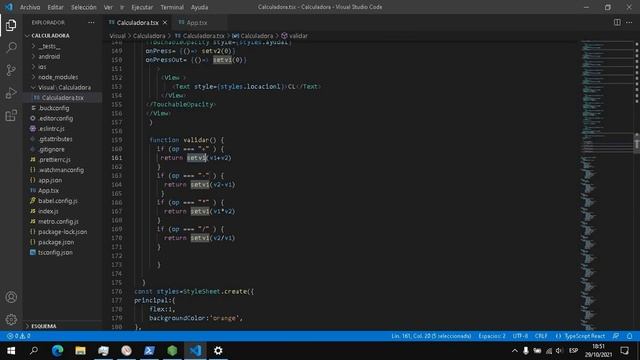
Task: Open the Ejecutar menu
Action: coord(142,7)
